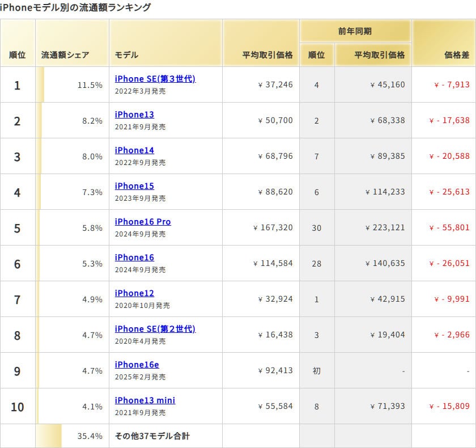The image size is (476, 448).
Task: Click the ¥ 167,320 average price
Action: click(273, 227)
